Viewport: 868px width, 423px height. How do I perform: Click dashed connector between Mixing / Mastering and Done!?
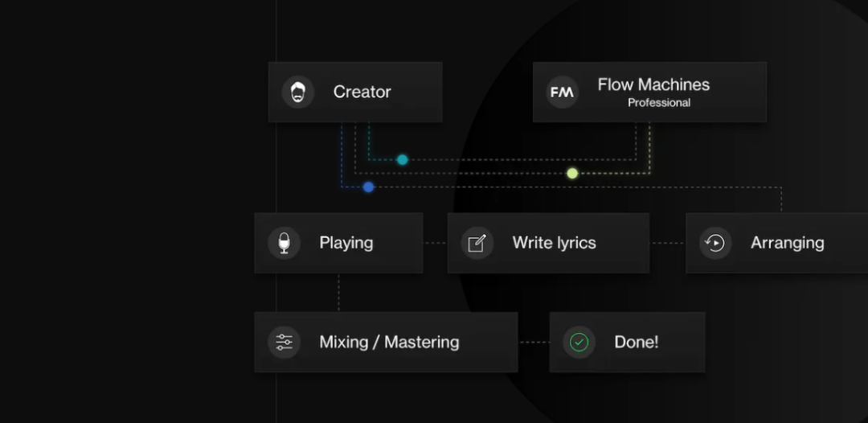point(533,342)
